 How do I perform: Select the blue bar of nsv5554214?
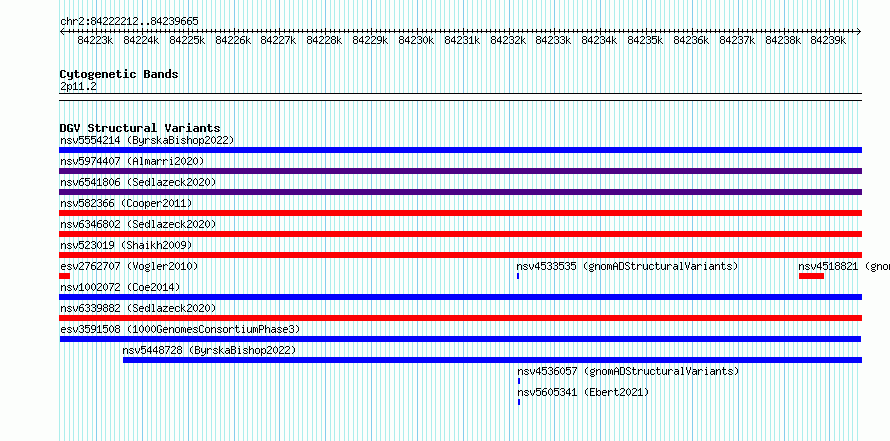pyautogui.click(x=460, y=150)
